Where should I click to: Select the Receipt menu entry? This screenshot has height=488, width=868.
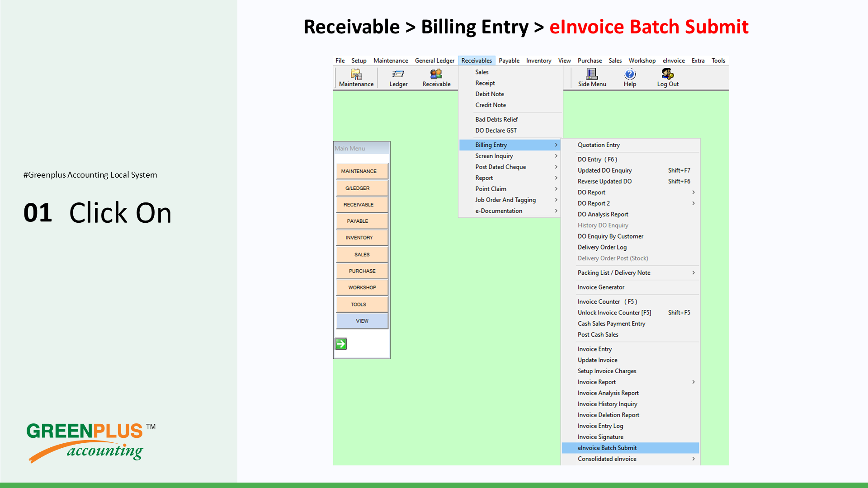point(510,83)
